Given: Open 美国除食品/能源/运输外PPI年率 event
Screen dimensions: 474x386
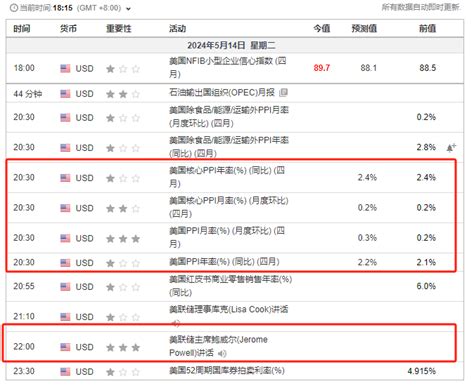Looking at the screenshot, I should pos(229,147).
